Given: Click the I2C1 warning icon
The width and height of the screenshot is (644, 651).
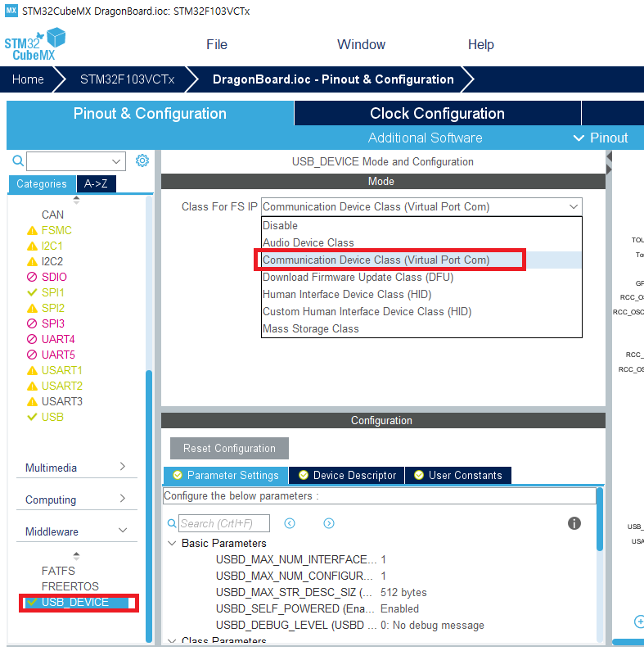Looking at the screenshot, I should [x=32, y=246].
